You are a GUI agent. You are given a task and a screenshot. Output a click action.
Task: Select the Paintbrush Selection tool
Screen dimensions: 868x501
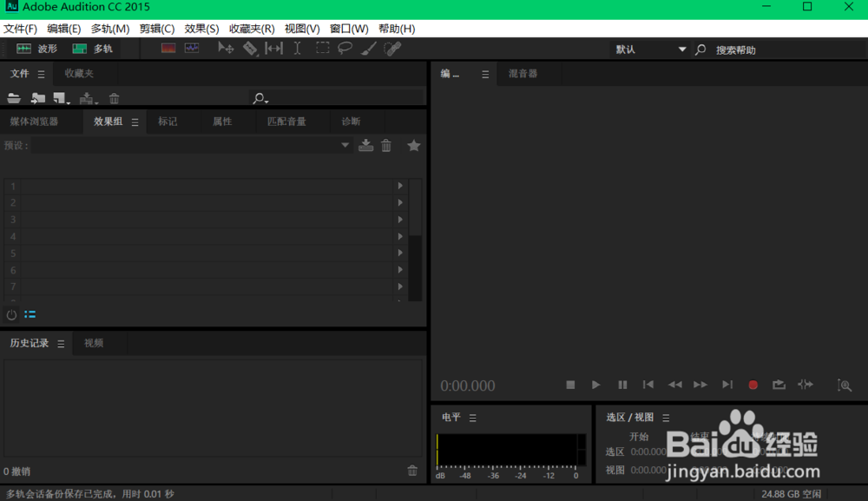pos(369,49)
